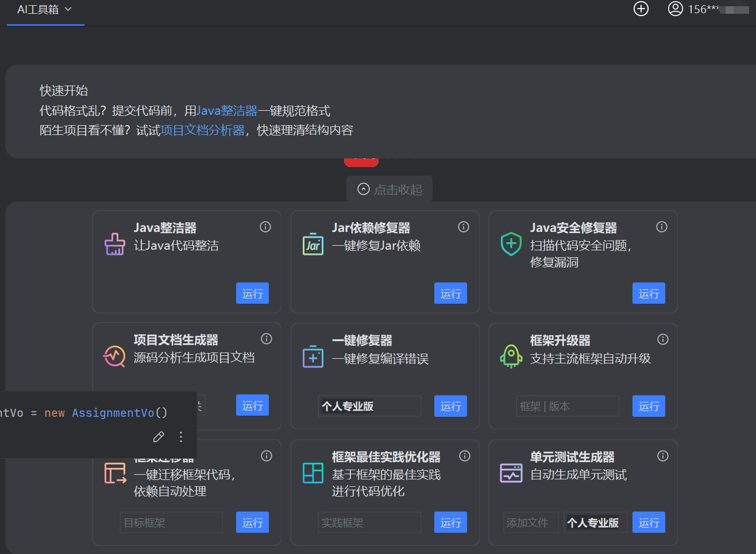Run the Java安全修复器 tool

tap(649, 293)
